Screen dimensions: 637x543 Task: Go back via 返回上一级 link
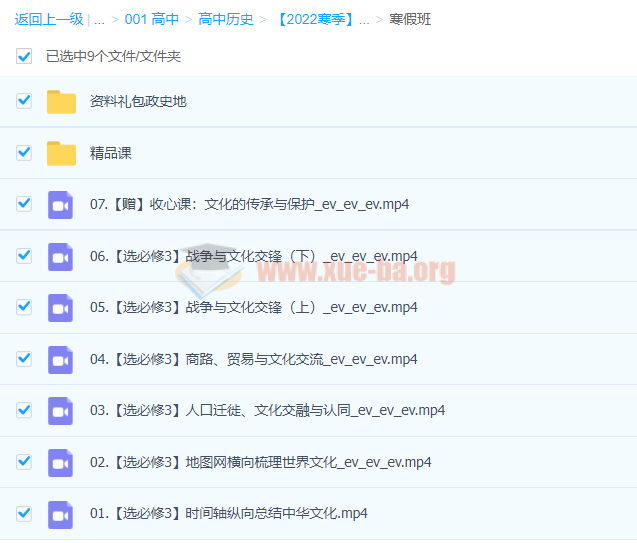coord(49,19)
